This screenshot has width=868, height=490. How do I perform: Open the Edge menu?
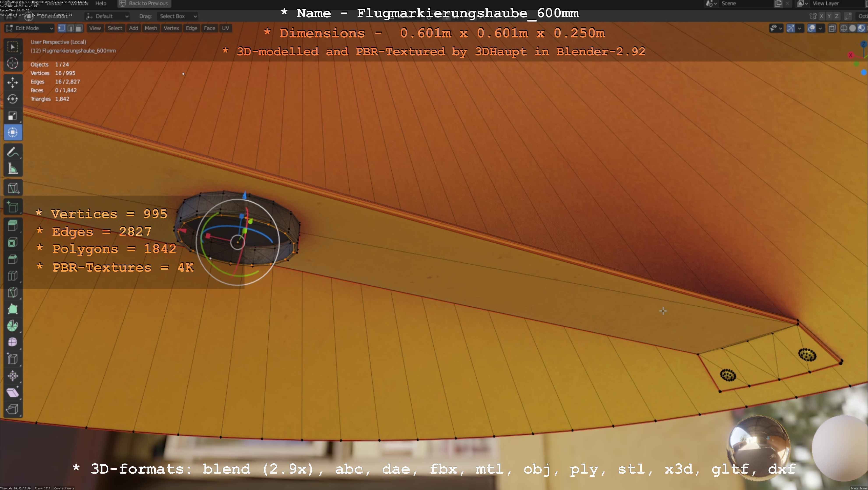coord(191,28)
